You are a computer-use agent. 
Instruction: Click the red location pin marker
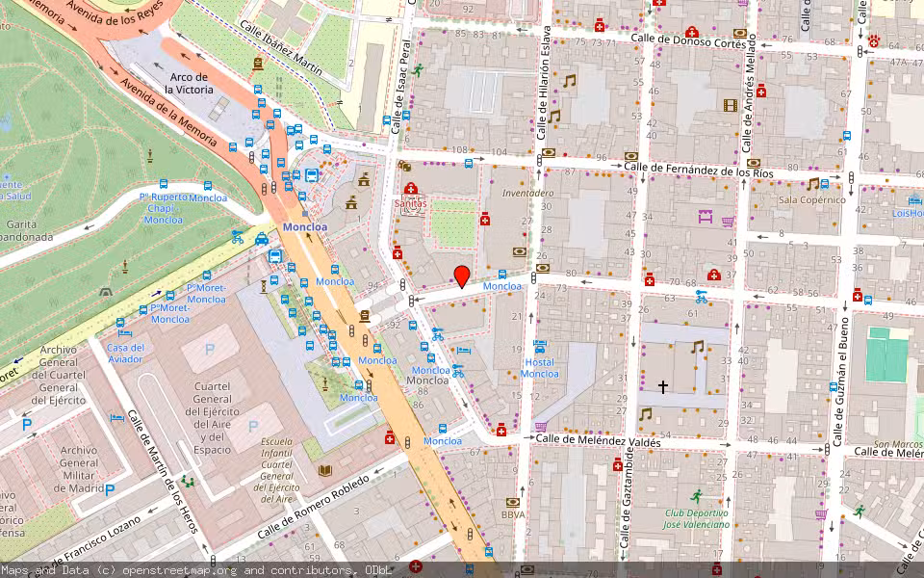coord(462,276)
